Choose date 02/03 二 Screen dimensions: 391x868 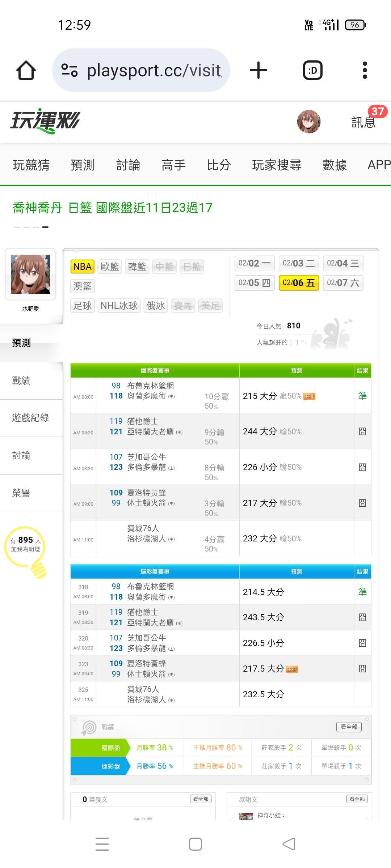click(299, 263)
